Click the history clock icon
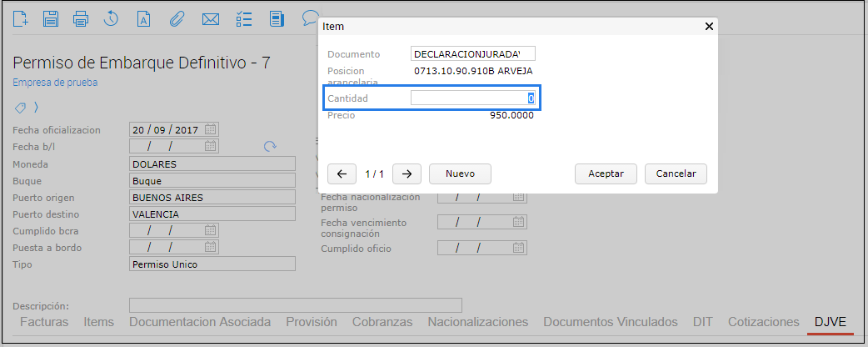This screenshot has height=347, width=868. tap(111, 18)
